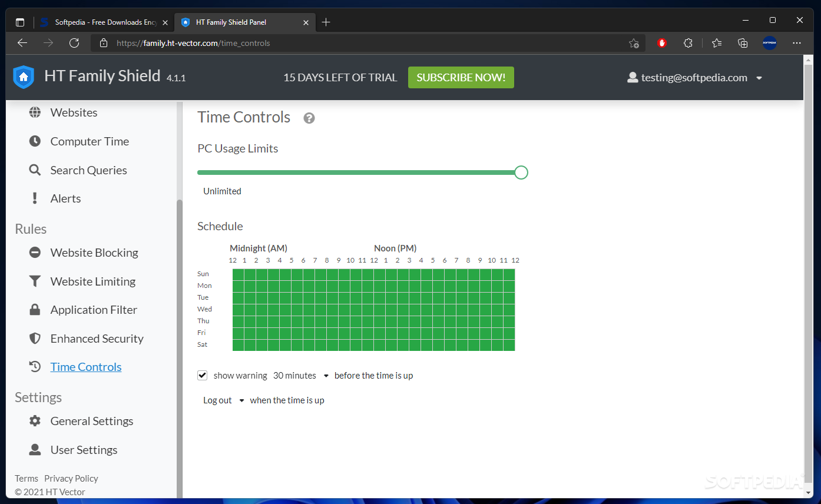821x504 pixels.
Task: Reload the page with the refresh icon
Action: click(x=74, y=43)
